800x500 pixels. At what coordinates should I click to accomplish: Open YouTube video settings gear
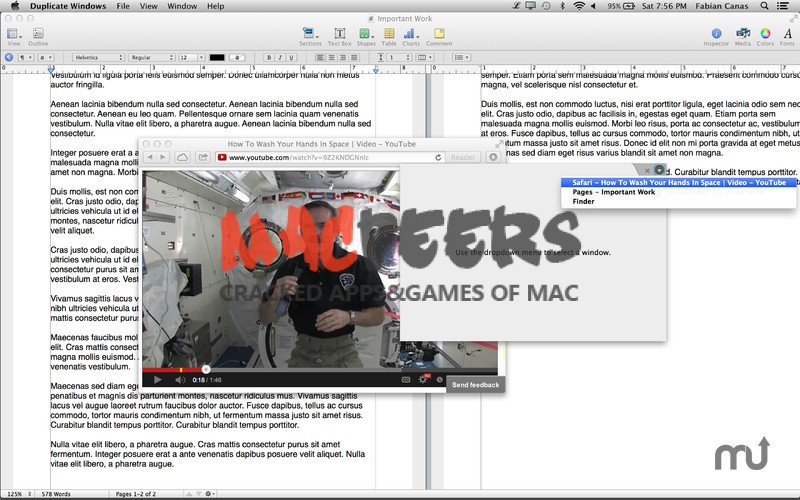coord(423,379)
